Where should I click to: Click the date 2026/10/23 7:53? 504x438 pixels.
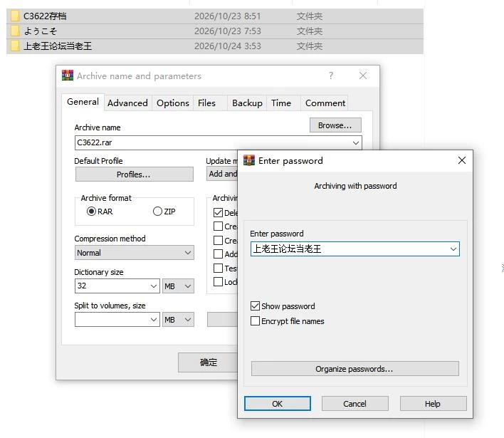point(228,31)
